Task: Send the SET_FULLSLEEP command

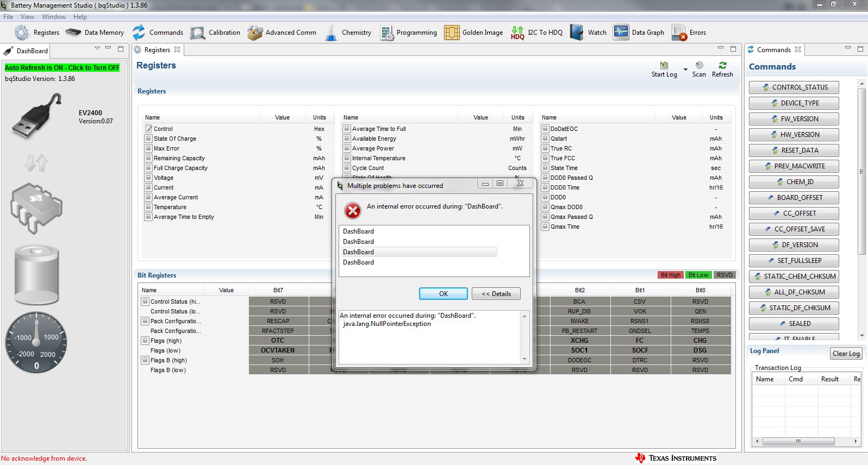Action: pos(794,261)
